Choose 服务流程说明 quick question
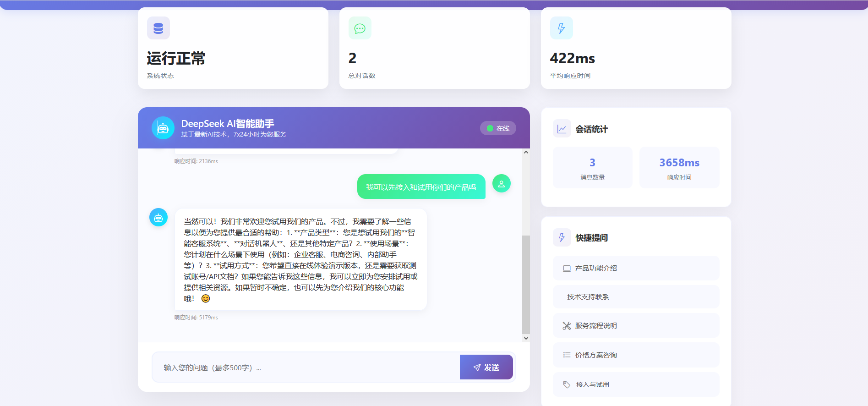 click(x=636, y=326)
